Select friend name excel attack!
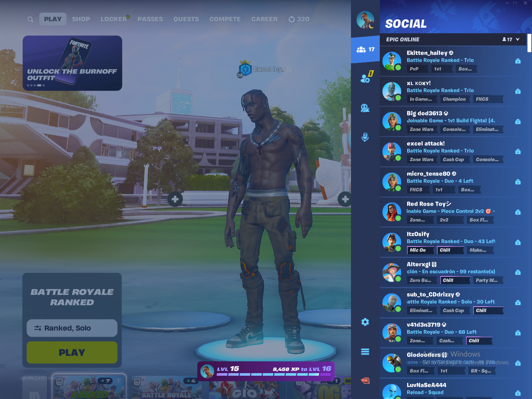 426,143
